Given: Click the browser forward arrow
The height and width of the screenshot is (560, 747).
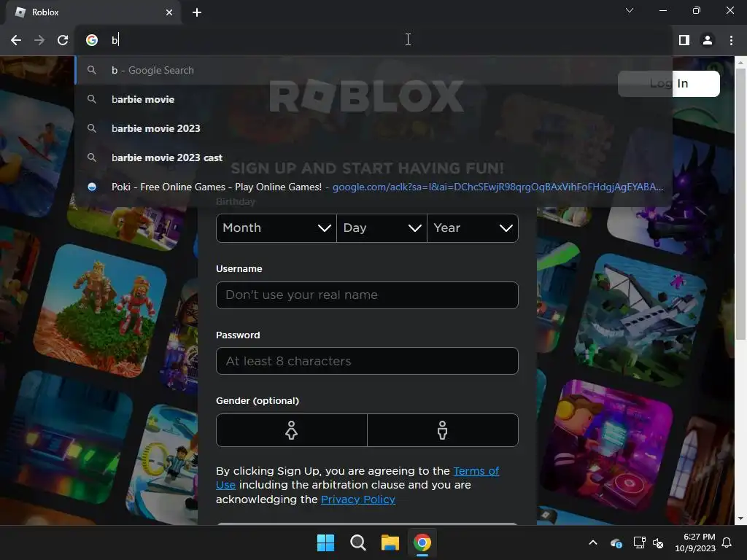Looking at the screenshot, I should (x=39, y=40).
